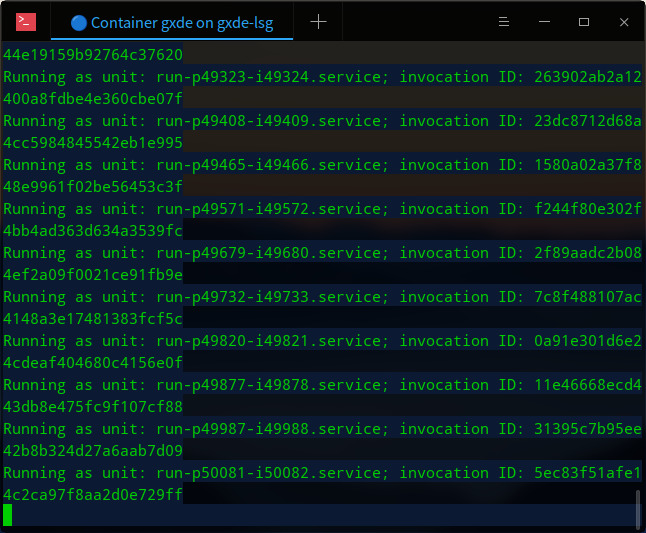646x533 pixels.
Task: Click the vertical scrollbar thumb at bottom right
Action: coord(637,507)
